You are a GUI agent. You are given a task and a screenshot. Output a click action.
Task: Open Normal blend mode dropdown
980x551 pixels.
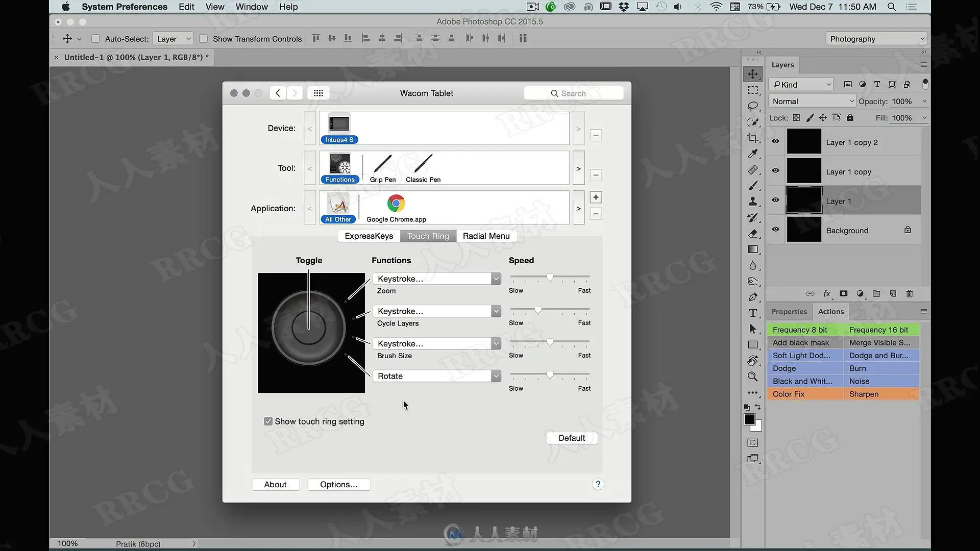tap(813, 102)
